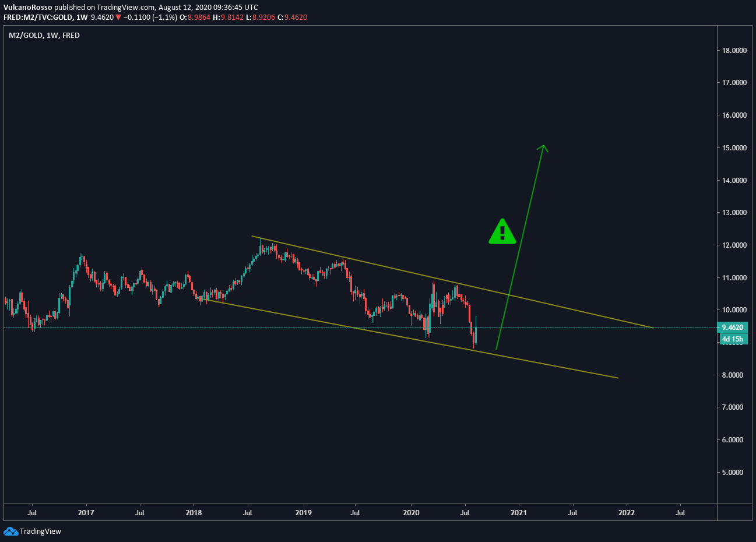Image resolution: width=756 pixels, height=542 pixels.
Task: Click the 10.0000 price axis label
Action: (x=734, y=310)
